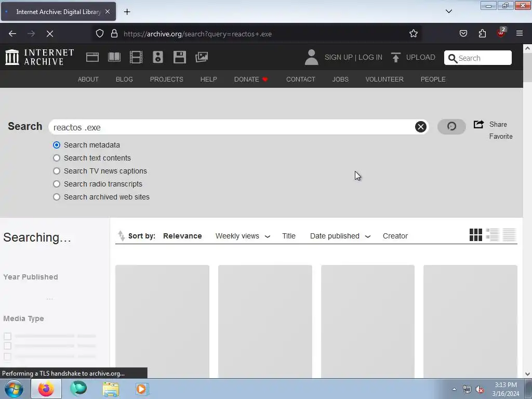Select Search text contents option
Screen dimensions: 532x399
pos(57,158)
